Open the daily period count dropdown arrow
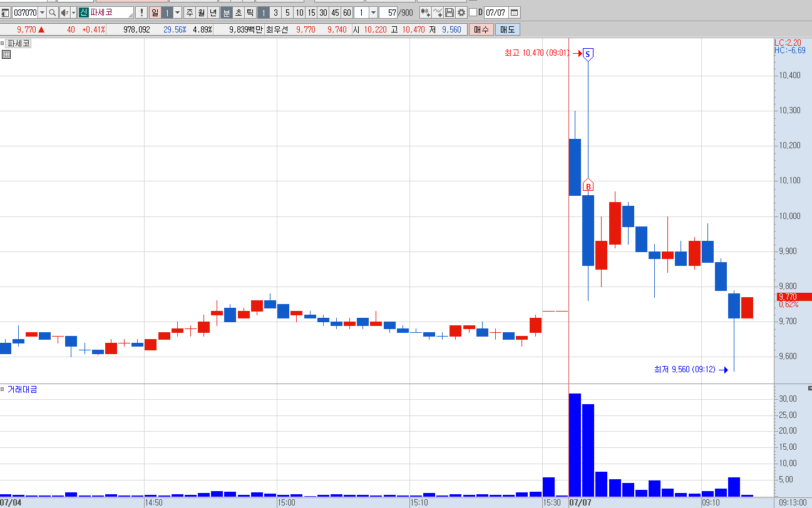Screen dimensions: 812x508 click(177, 13)
